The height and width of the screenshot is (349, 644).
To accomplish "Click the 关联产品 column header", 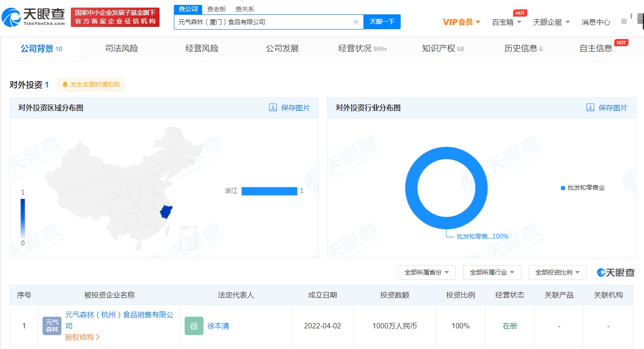I will (559, 295).
